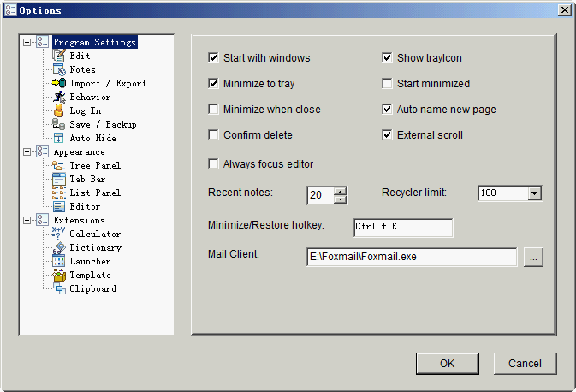Click the Log In person icon
The image size is (576, 392).
59,110
